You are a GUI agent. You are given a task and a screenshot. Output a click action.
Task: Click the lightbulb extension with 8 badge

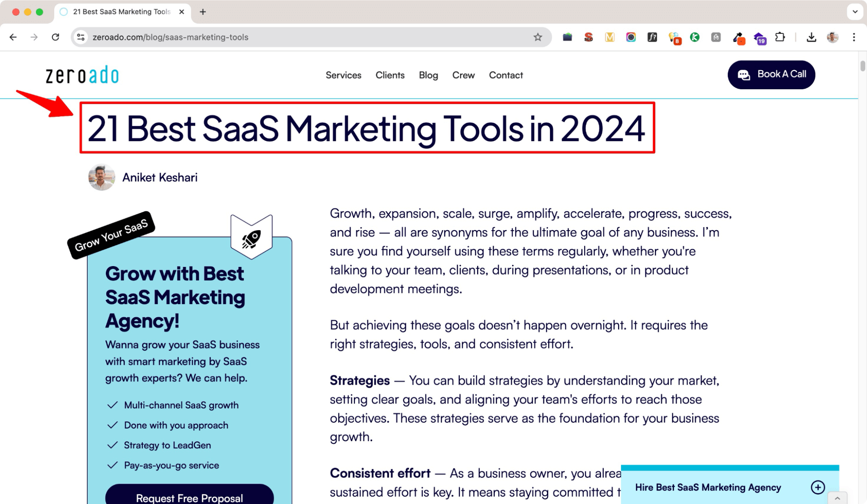click(674, 38)
